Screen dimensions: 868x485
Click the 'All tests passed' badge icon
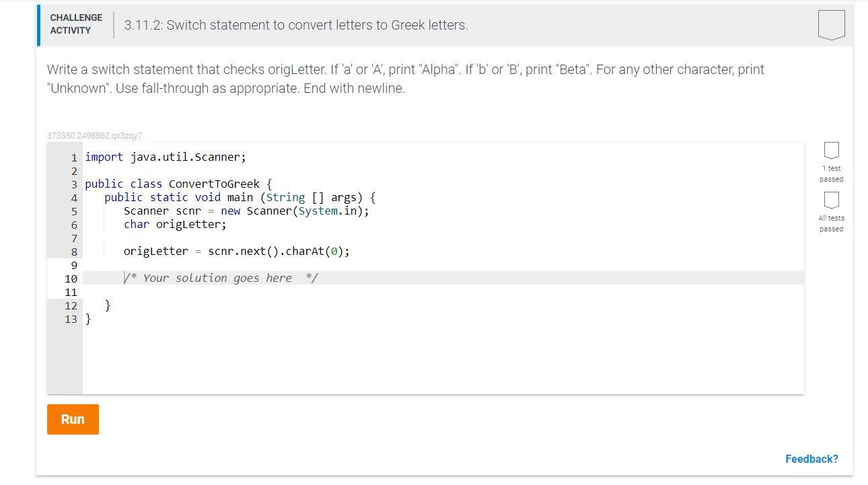point(832,200)
